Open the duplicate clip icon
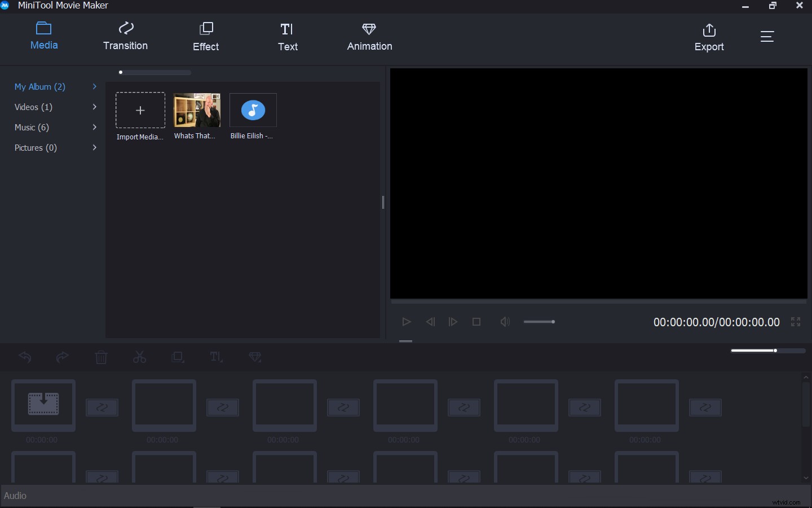812x508 pixels. tap(178, 357)
